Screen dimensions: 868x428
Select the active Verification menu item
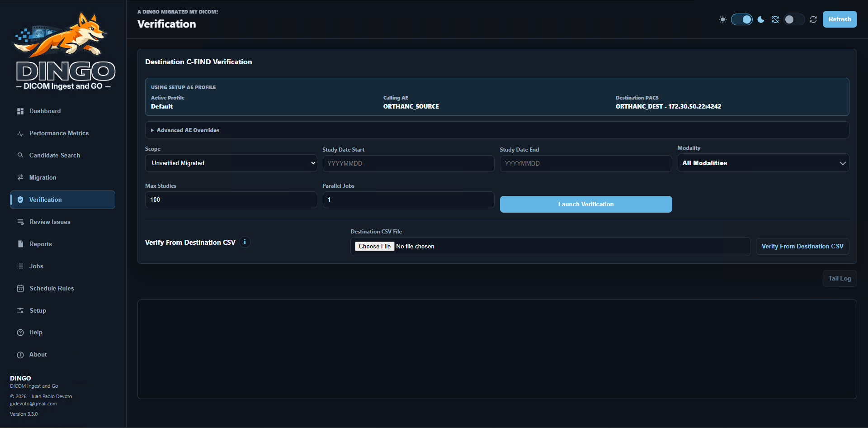(63, 200)
